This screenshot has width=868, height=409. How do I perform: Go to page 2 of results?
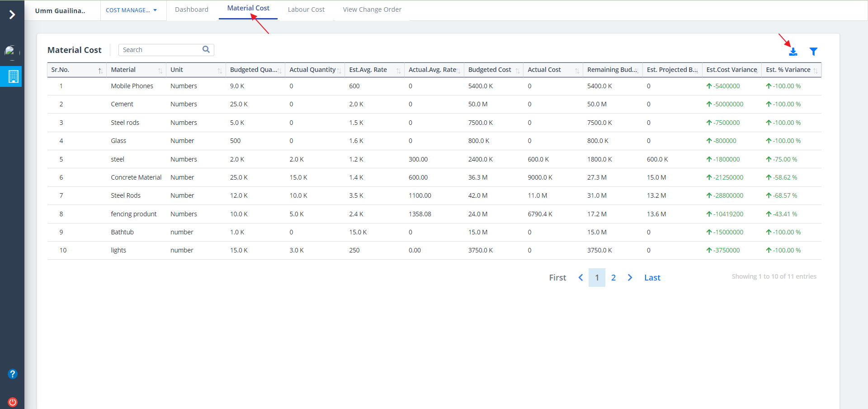(613, 277)
